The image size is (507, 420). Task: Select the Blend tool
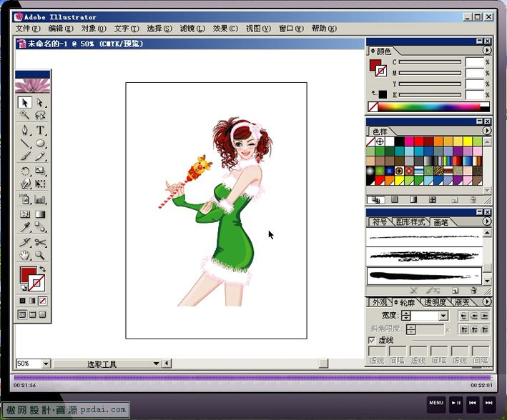coord(40,227)
